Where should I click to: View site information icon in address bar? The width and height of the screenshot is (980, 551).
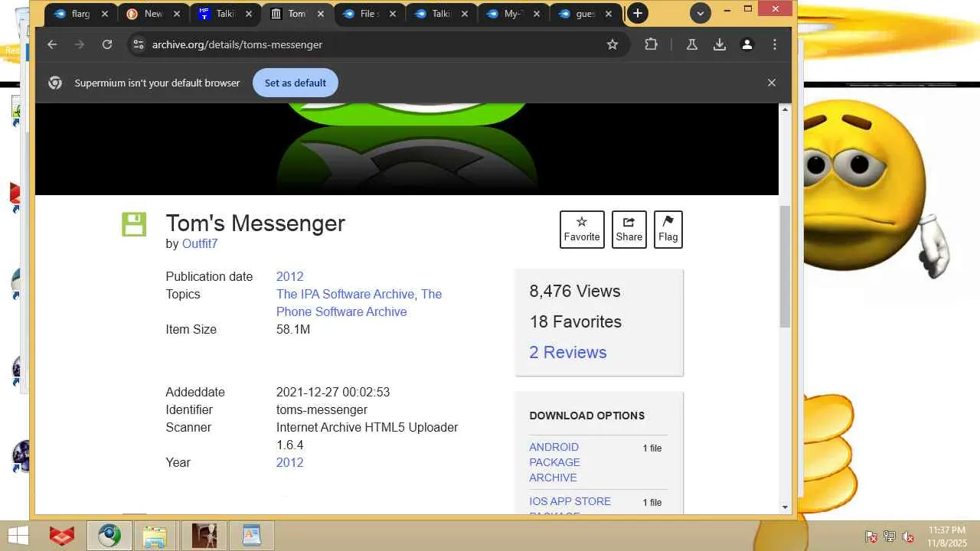coord(138,44)
